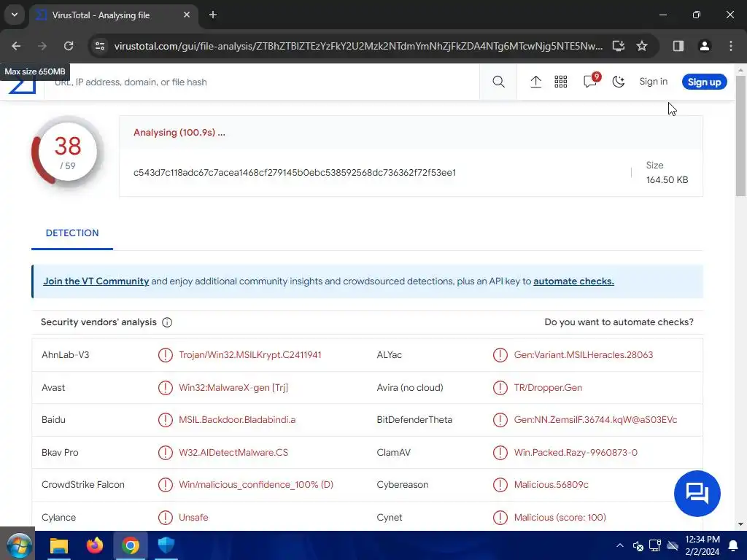Open the shield app on taskbar
Image resolution: width=747 pixels, height=560 pixels.
click(166, 545)
